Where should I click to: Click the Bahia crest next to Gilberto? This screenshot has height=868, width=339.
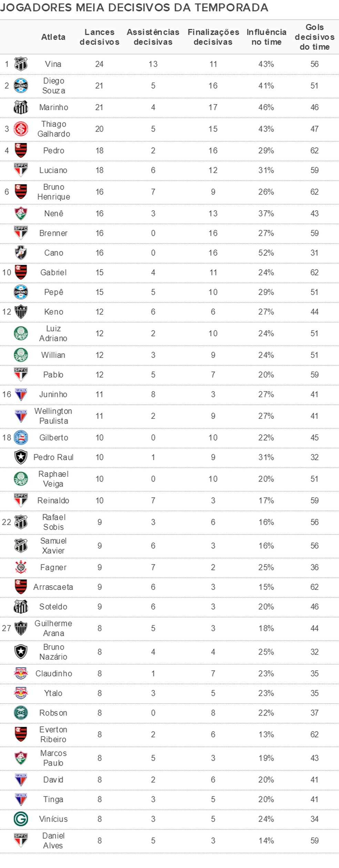pos(21,437)
